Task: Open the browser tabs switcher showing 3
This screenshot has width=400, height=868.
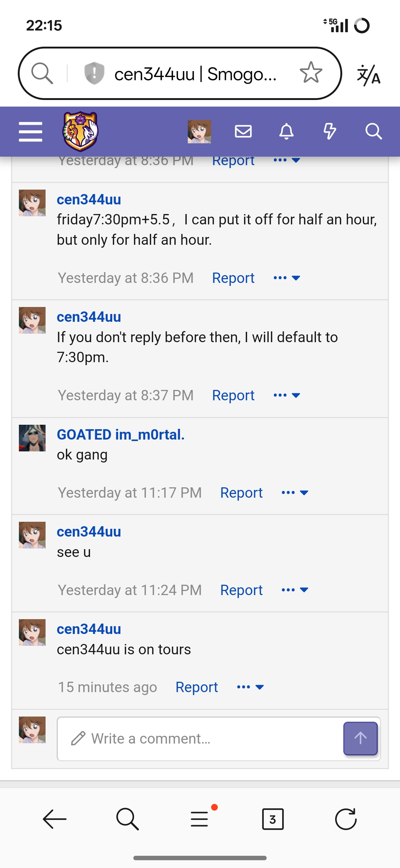Action: (273, 819)
